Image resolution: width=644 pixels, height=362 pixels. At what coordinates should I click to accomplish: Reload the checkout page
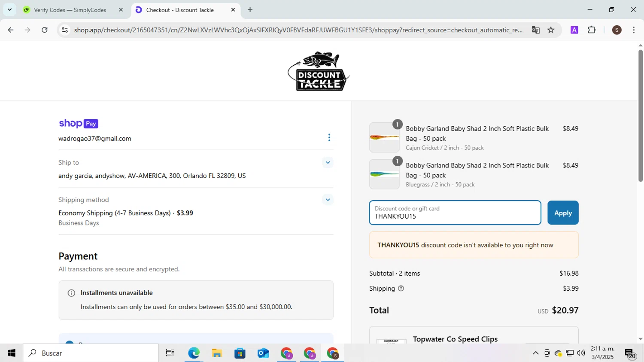[45, 30]
